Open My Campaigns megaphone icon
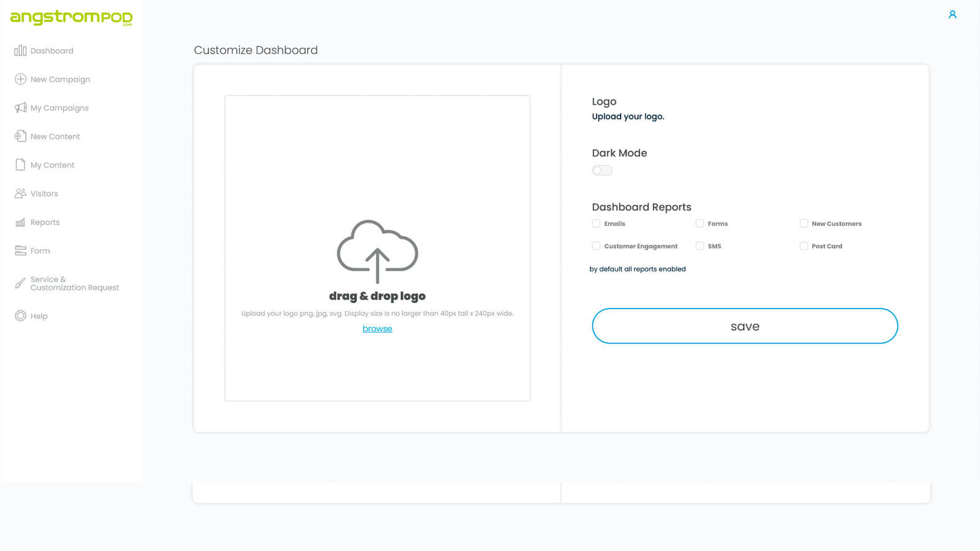Image resolution: width=980 pixels, height=551 pixels. pyautogui.click(x=20, y=108)
